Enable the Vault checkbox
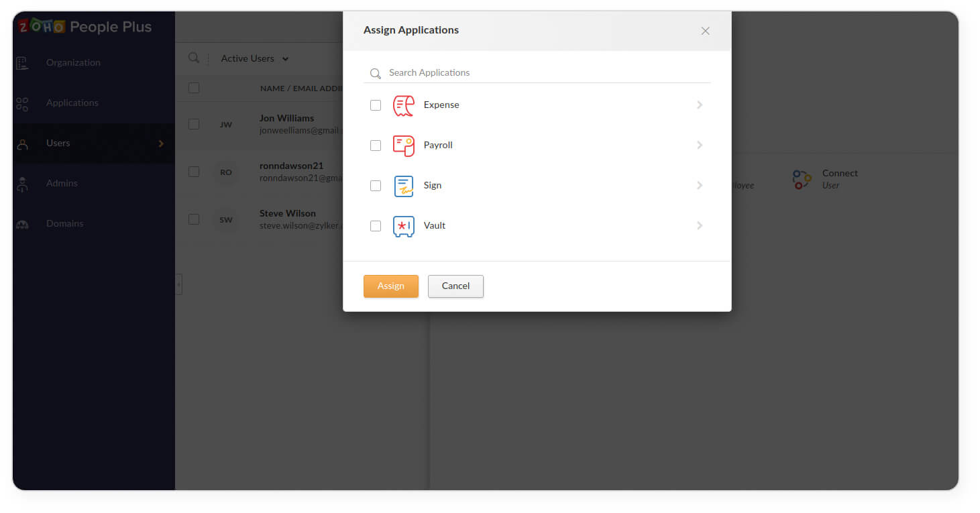Image resolution: width=980 pixels, height=513 pixels. [x=376, y=226]
